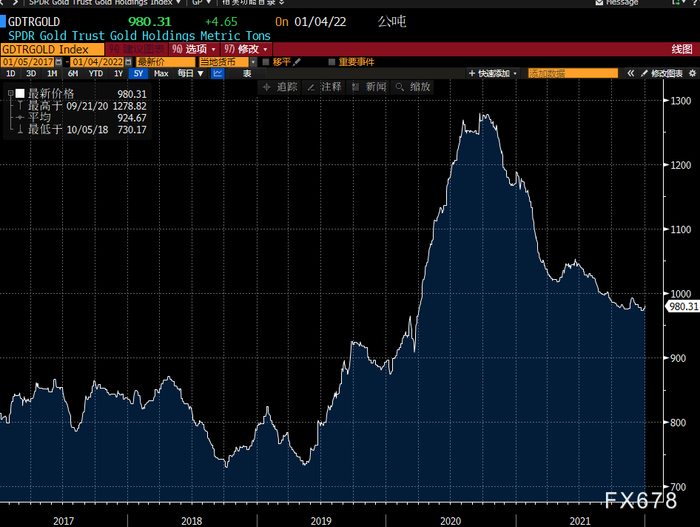Image resolution: width=700 pixels, height=527 pixels.
Task: Activate the 注释 annotation pencil tool
Action: click(x=324, y=87)
